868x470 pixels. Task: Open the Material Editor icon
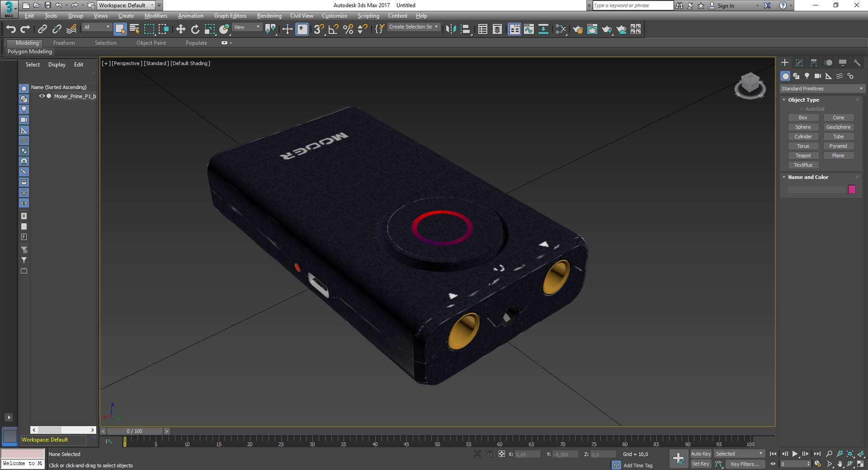(x=560, y=29)
